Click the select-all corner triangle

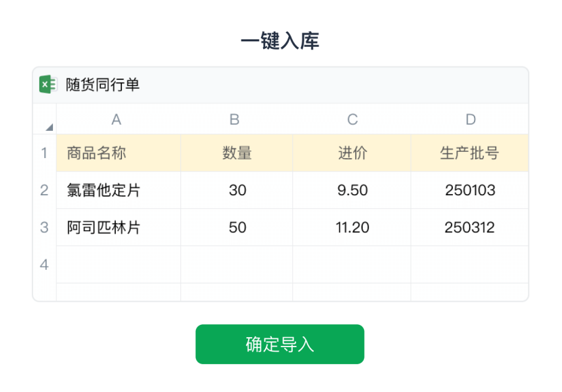point(49,127)
